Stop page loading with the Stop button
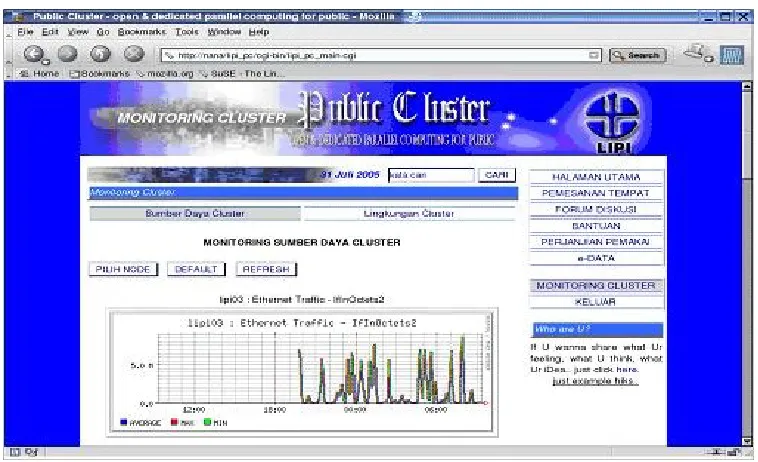The image size is (758, 462). pyautogui.click(x=134, y=54)
